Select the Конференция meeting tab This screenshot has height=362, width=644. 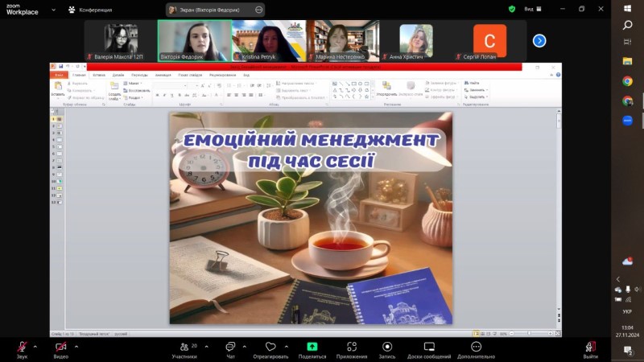[90, 10]
